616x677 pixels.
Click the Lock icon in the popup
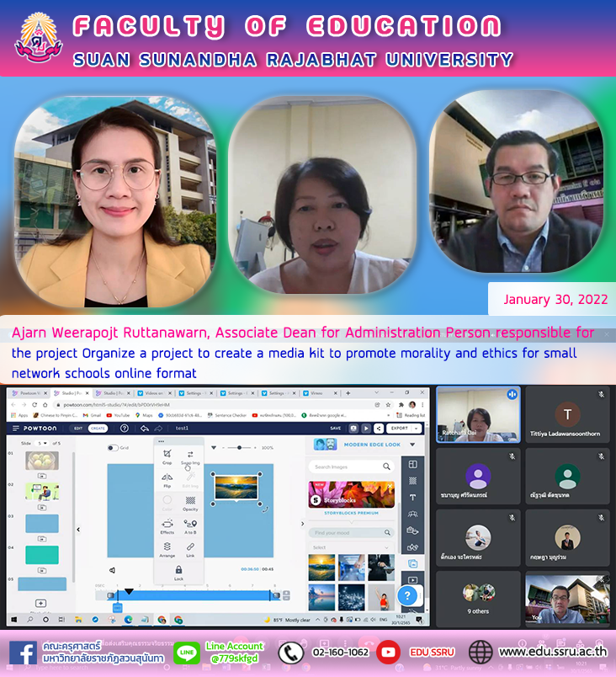click(178, 573)
